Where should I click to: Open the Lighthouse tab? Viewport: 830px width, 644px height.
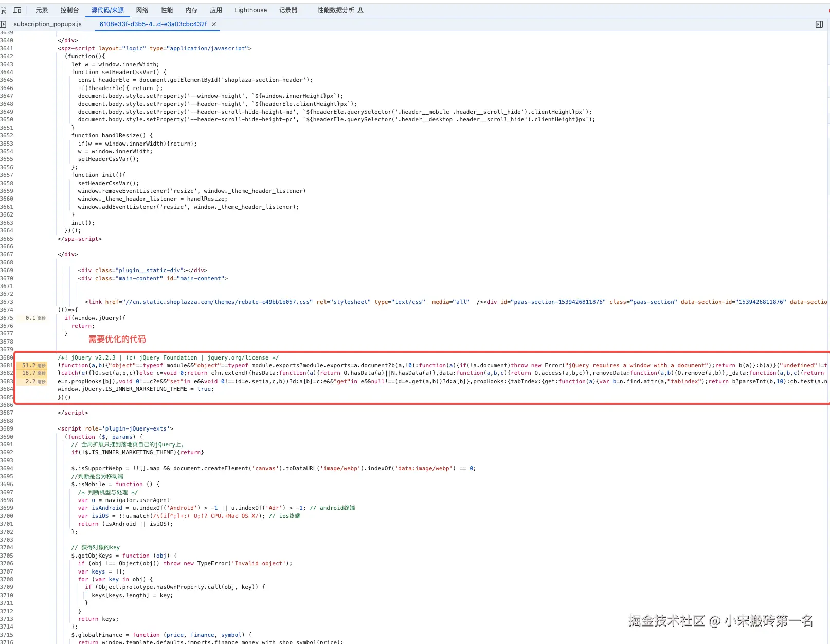(x=250, y=10)
